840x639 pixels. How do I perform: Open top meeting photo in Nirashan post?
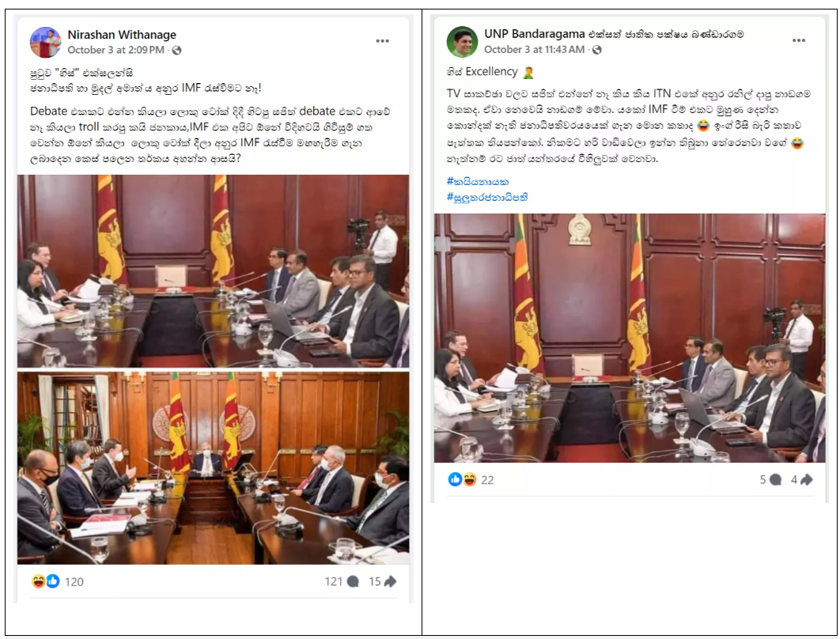[x=214, y=271]
